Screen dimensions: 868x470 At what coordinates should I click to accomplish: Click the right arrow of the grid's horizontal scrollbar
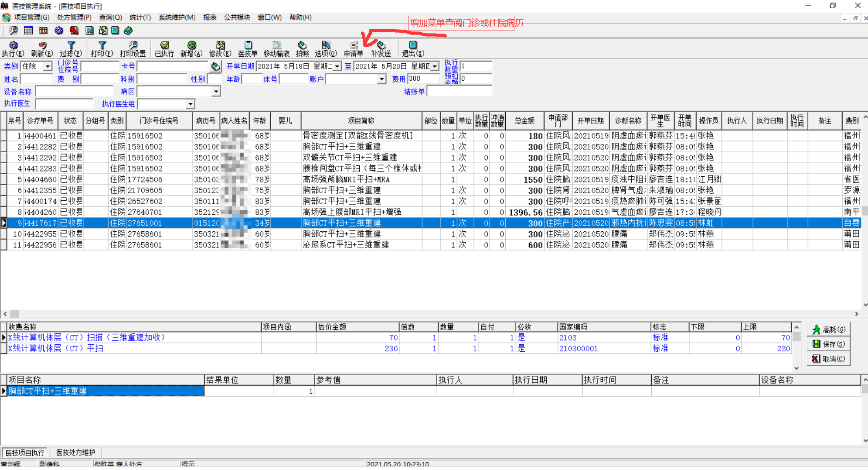click(857, 314)
